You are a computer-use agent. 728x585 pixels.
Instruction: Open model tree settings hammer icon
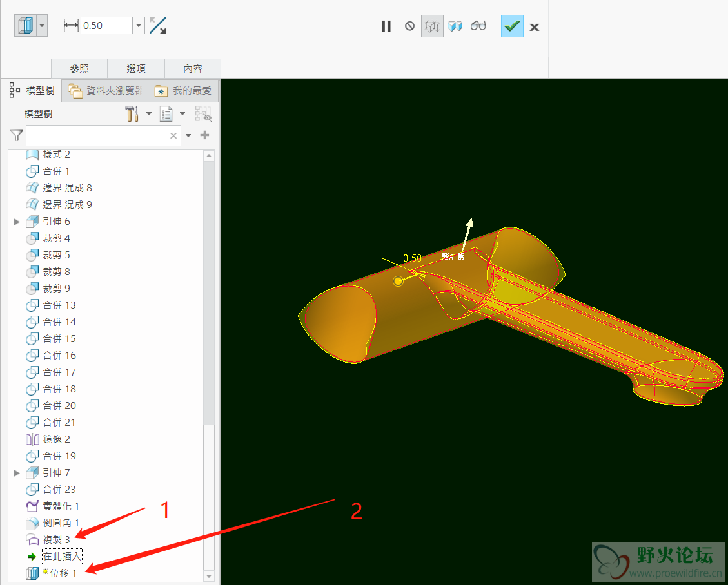[132, 114]
